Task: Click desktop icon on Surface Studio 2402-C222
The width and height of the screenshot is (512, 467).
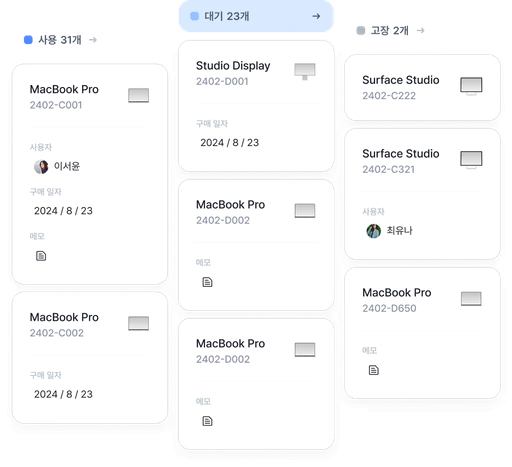Action: click(471, 86)
